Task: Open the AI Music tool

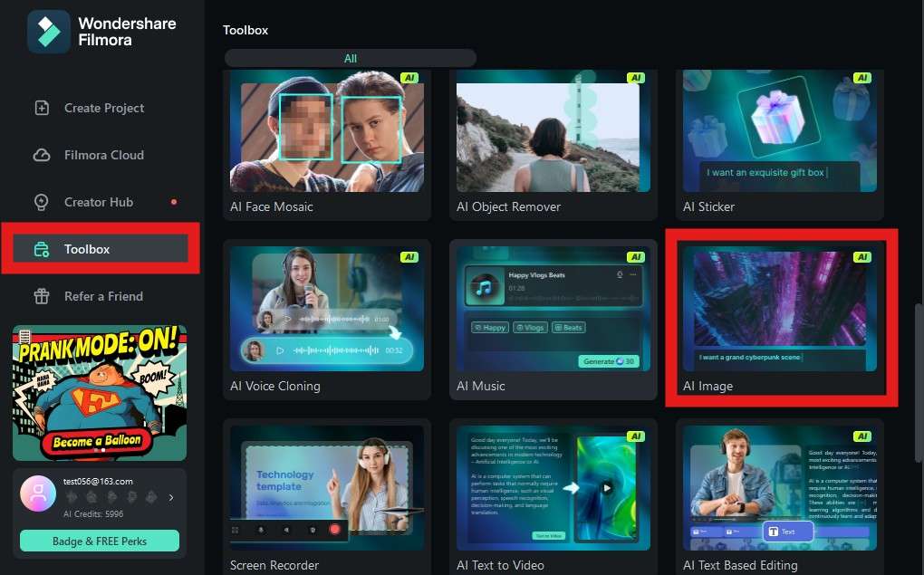Action: tap(553, 320)
